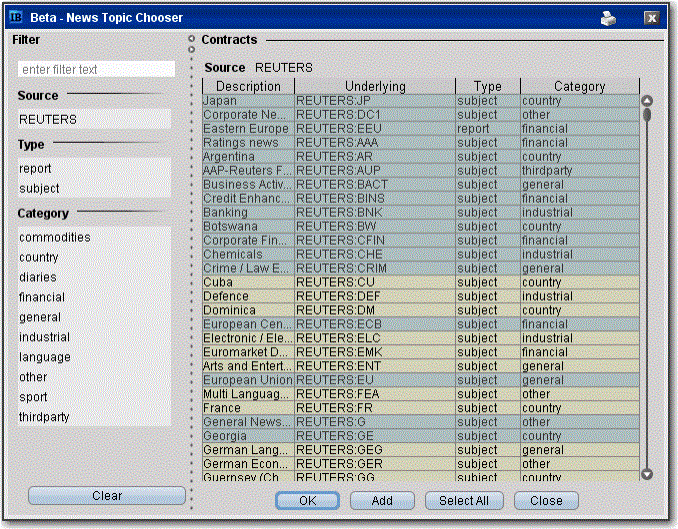Click the upper panel collapse circle near Contracts
Viewport: 678px width, 529px height.
[x=191, y=38]
